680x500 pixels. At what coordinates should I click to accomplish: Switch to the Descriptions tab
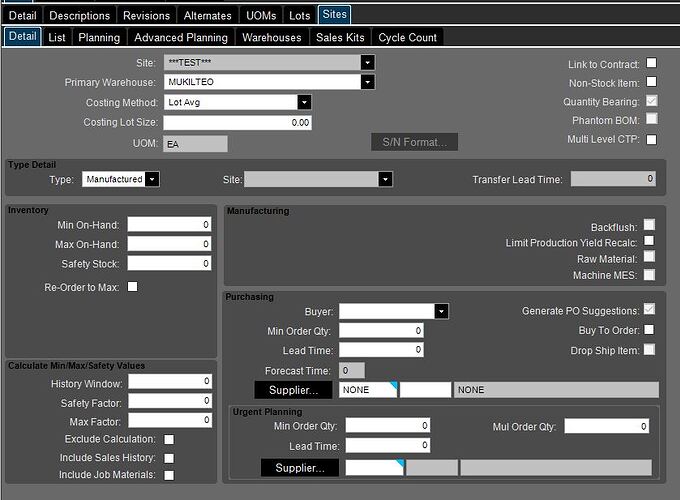click(79, 16)
